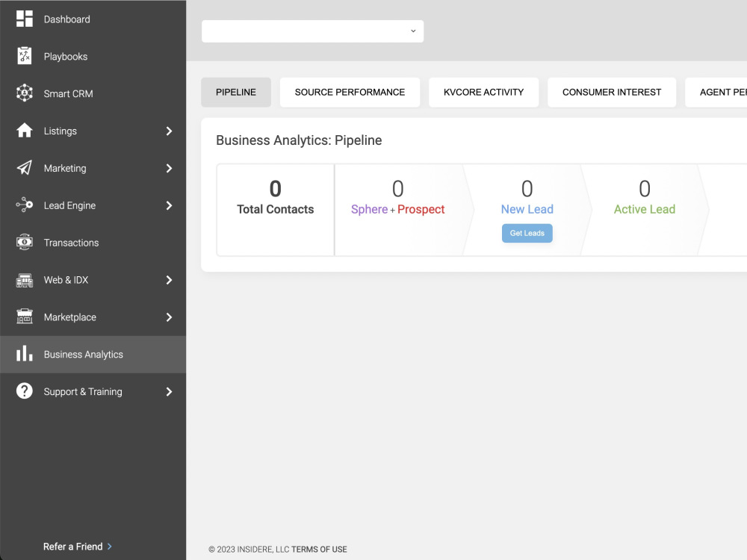
Task: Click the 2023 Insidere, LLC copyright text
Action: pyautogui.click(x=249, y=549)
